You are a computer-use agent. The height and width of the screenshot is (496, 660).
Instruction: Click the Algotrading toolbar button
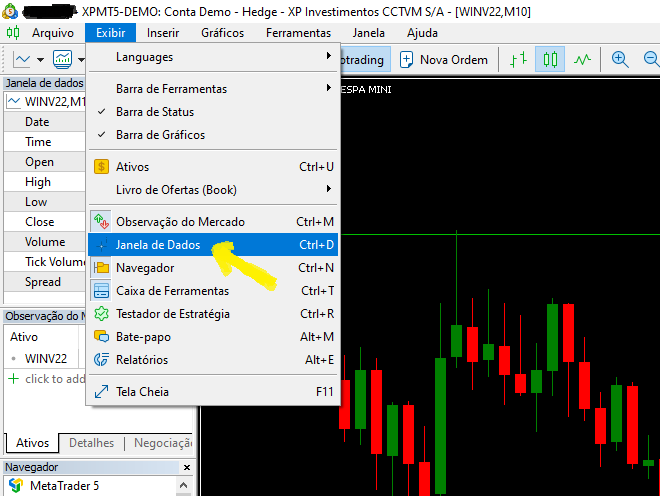[x=365, y=60]
